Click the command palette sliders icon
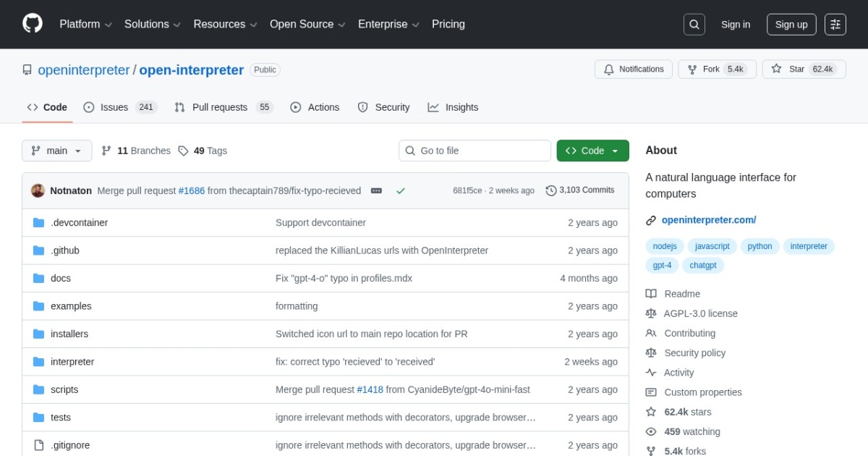This screenshot has width=868, height=456. [835, 24]
